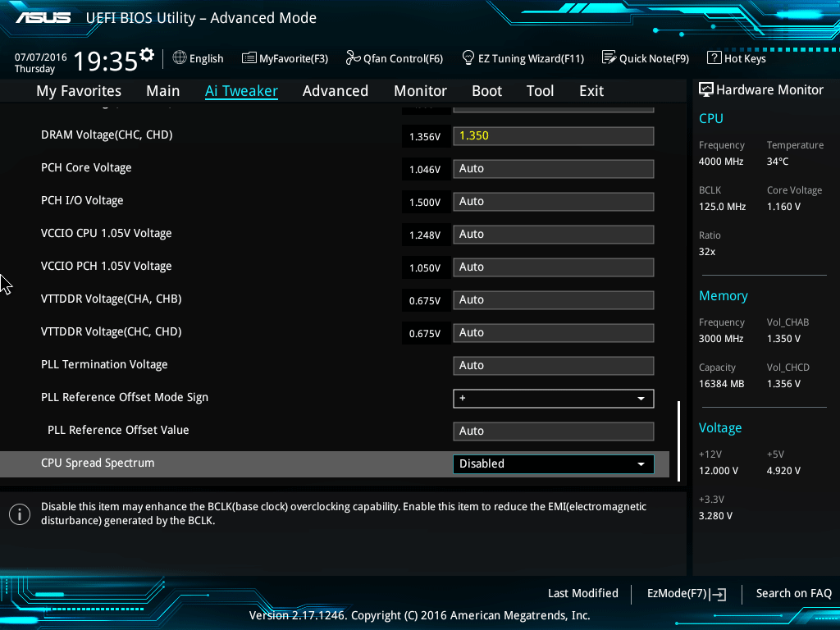The height and width of the screenshot is (630, 840).
Task: Click the +5V 4.920 V reading
Action: tap(783, 471)
